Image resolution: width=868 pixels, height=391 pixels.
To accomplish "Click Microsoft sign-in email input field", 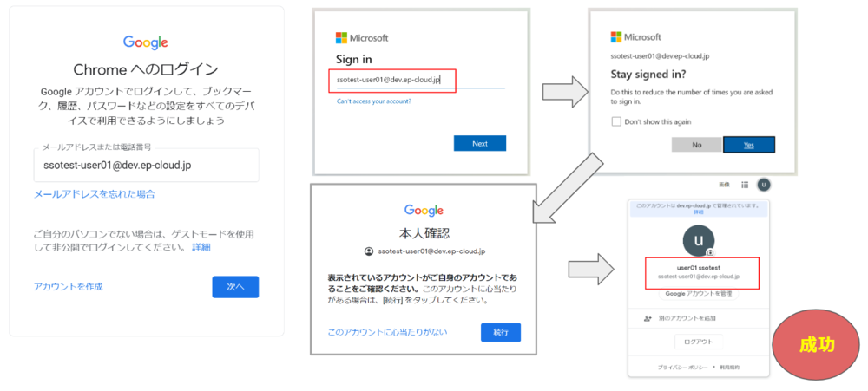I will (420, 81).
